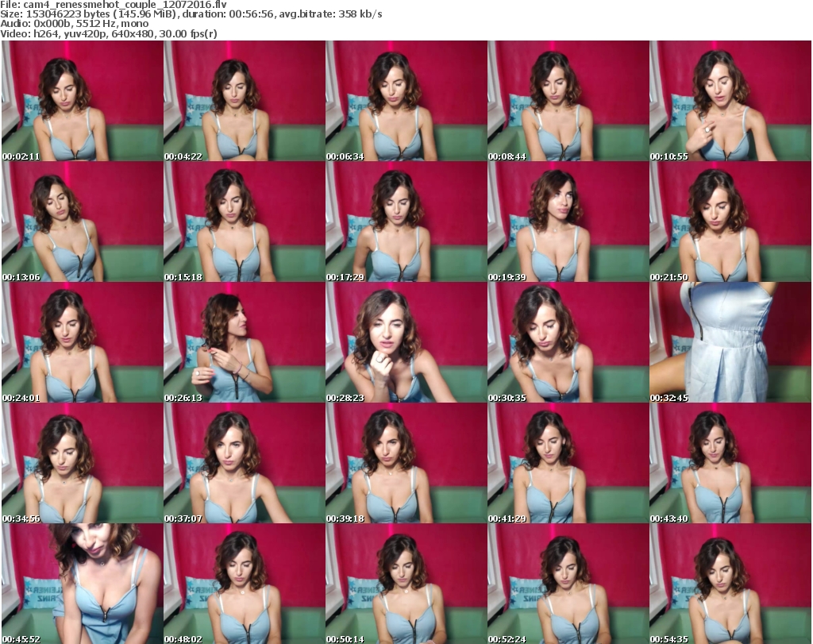Open the frame at 00:06:34
813x644 pixels.
[406, 101]
